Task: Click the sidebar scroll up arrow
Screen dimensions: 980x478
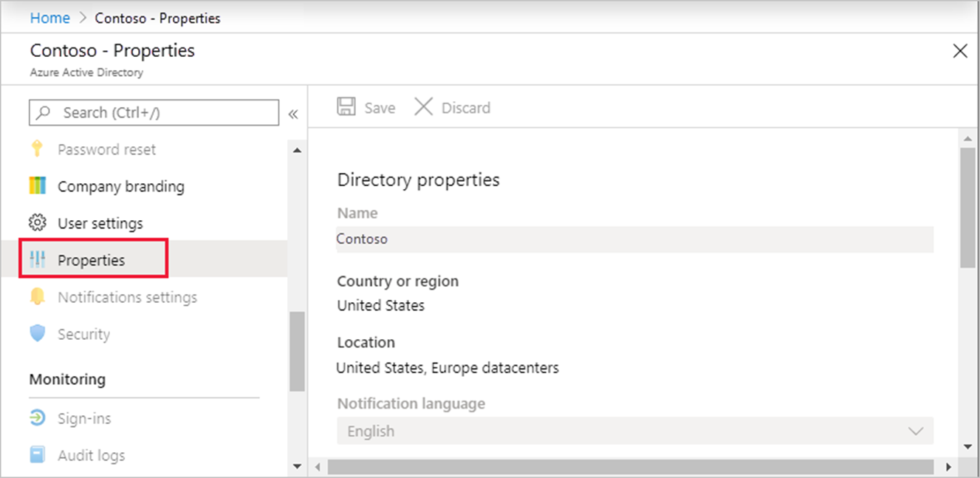Action: [297, 151]
